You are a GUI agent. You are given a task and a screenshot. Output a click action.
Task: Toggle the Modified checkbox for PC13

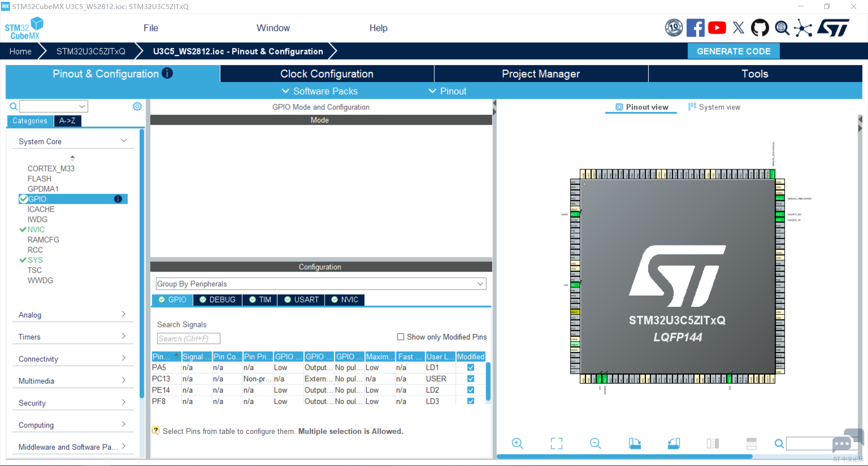click(x=471, y=379)
